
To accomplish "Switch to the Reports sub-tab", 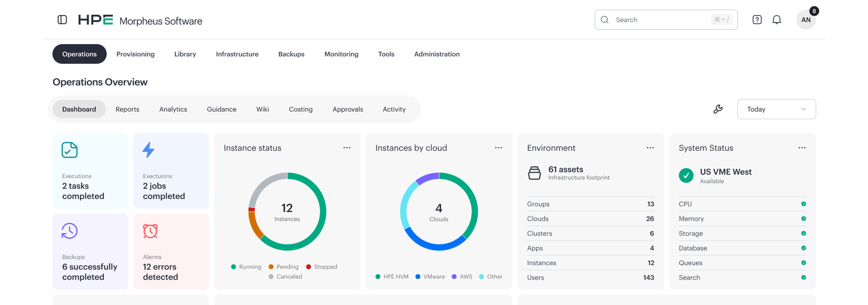I will [x=127, y=109].
